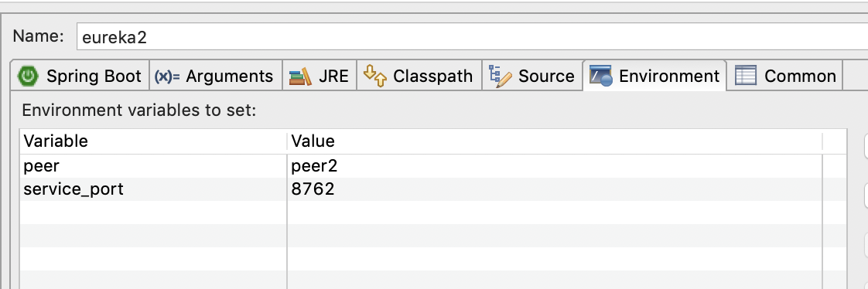Click the Spring Boot tab icon
The height and width of the screenshot is (289, 868).
coord(28,76)
